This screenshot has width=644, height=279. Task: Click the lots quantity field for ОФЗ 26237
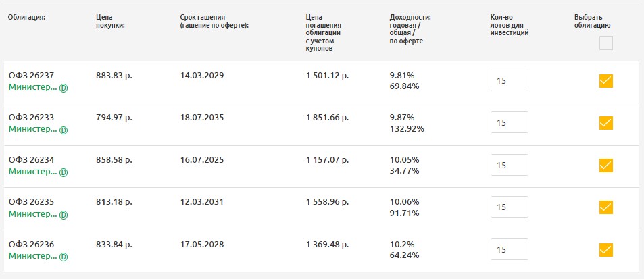point(510,81)
